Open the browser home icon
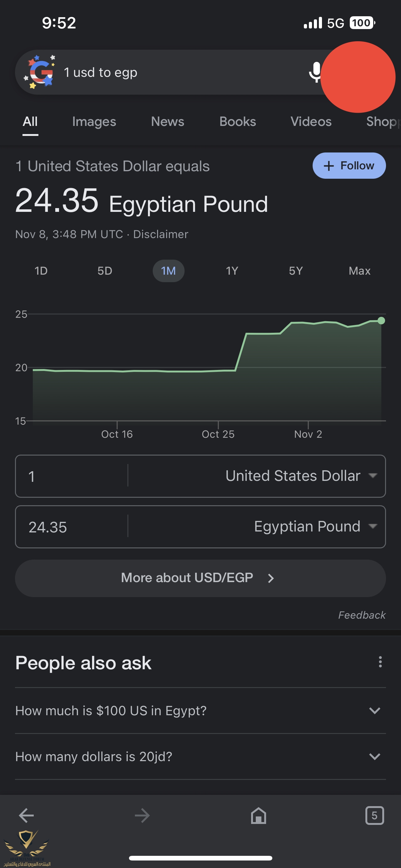Screen dimensions: 401x868 [258, 816]
